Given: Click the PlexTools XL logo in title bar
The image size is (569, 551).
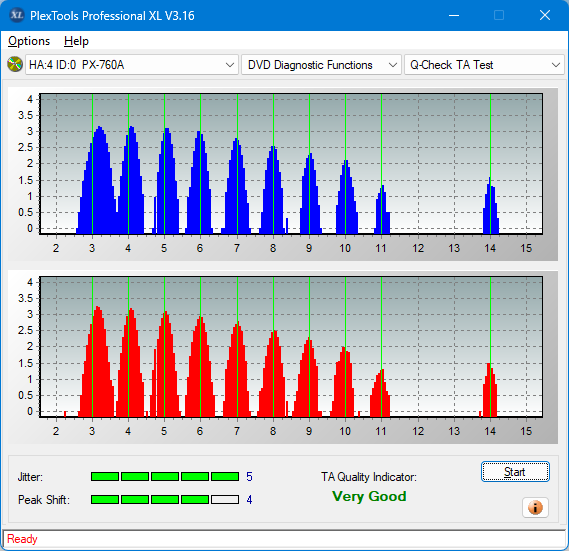Looking at the screenshot, I should point(16,15).
